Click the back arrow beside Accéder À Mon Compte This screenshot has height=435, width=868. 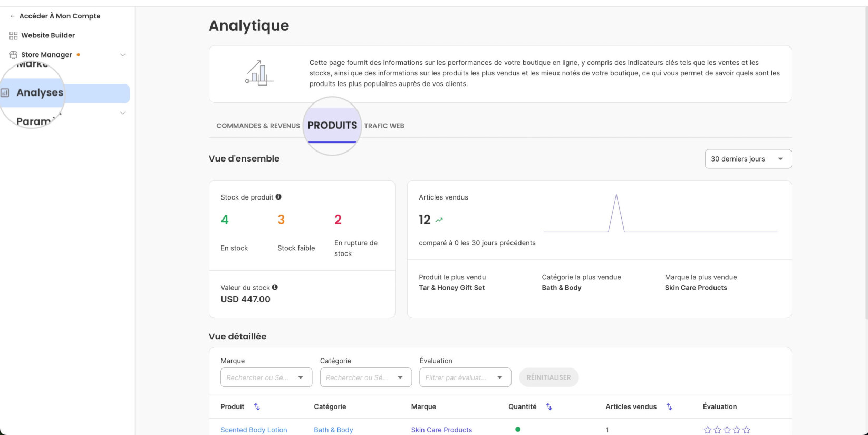pos(13,16)
